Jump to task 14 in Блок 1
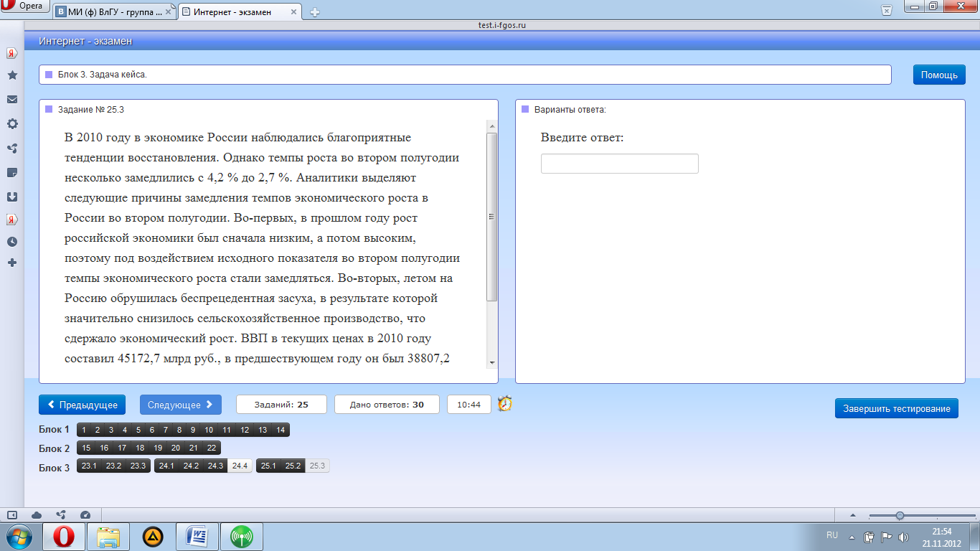980x551 pixels. (x=281, y=430)
